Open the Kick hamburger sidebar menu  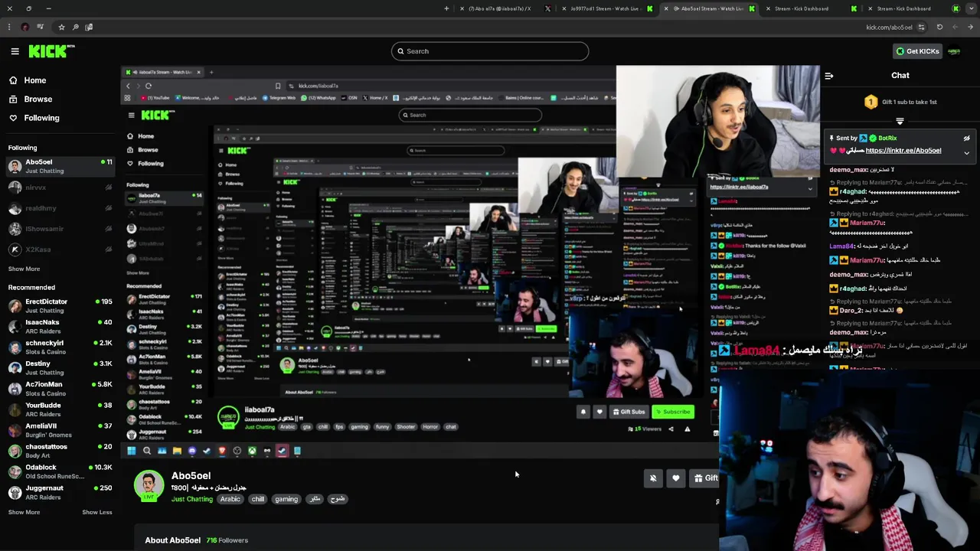15,51
